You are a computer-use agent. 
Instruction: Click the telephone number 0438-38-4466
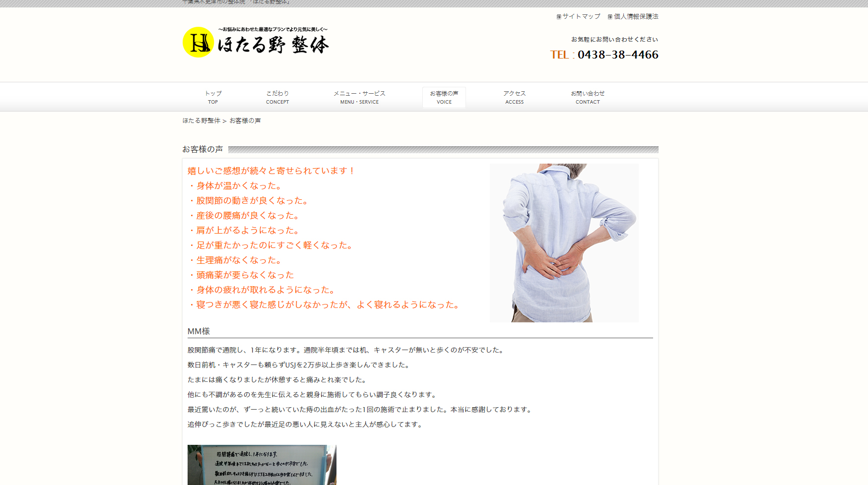[x=618, y=55]
